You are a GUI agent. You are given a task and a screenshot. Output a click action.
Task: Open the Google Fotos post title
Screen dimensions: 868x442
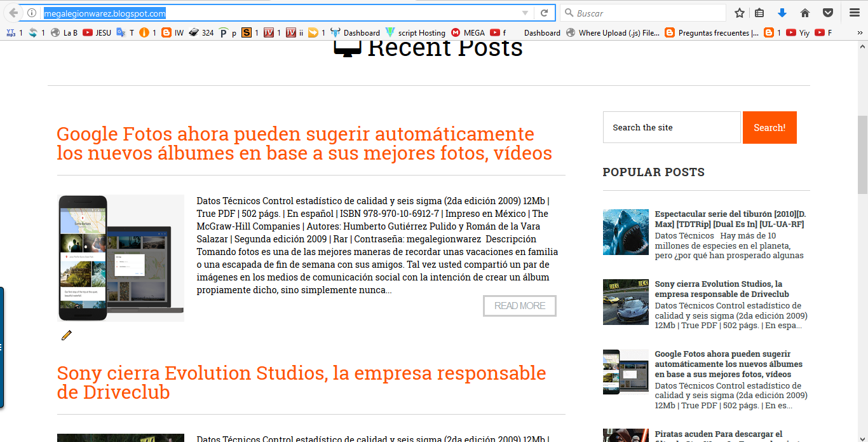[304, 143]
